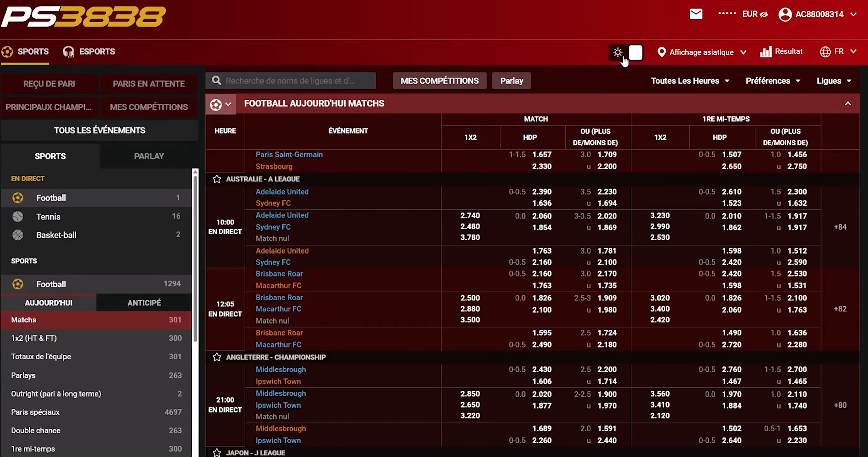
Task: Open the Préférences dropdown menu
Action: click(x=772, y=81)
